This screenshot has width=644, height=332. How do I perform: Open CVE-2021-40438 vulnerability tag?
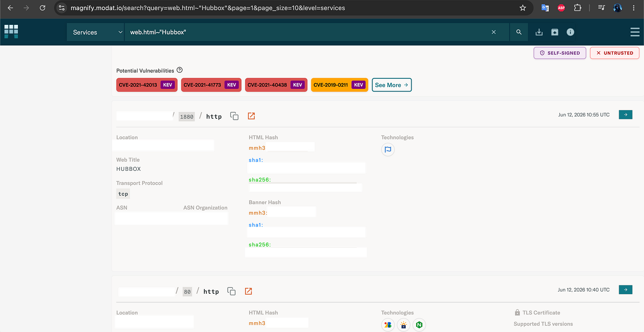point(276,85)
